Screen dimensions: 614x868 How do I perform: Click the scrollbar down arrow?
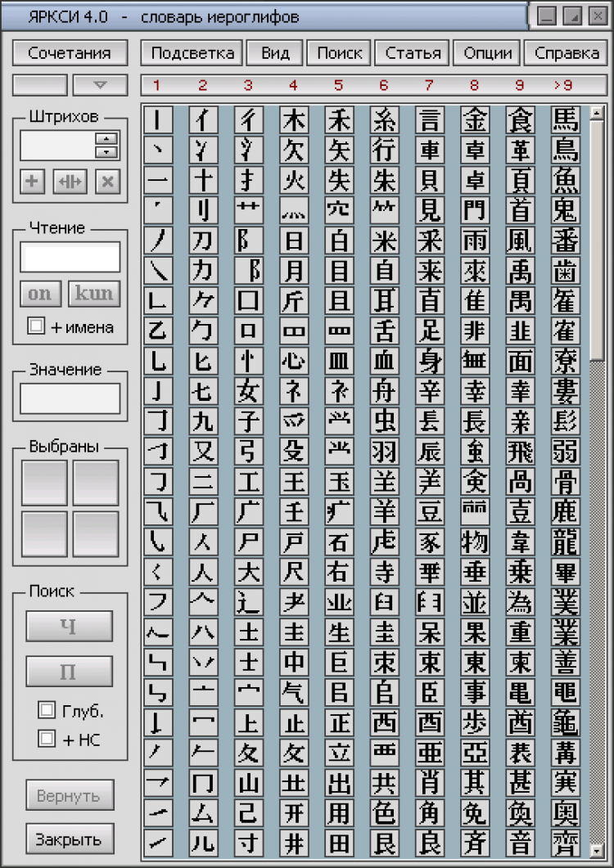pos(597,851)
